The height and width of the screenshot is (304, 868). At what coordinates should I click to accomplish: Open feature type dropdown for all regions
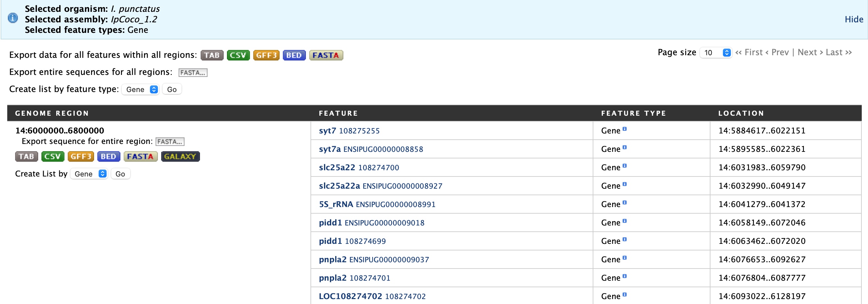[x=140, y=89]
